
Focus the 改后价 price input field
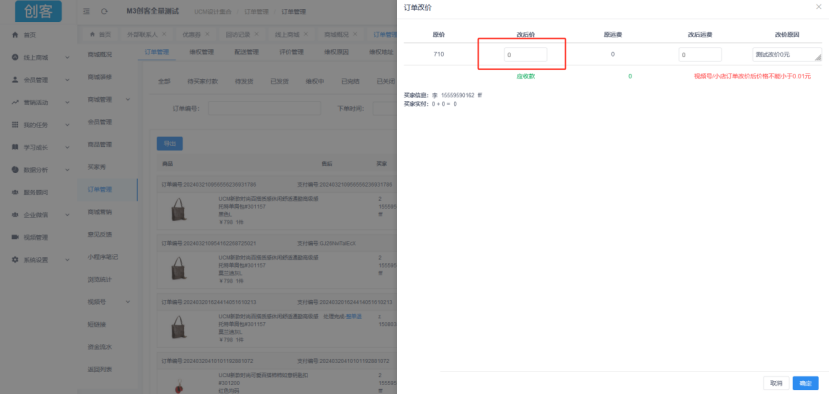[x=526, y=54]
